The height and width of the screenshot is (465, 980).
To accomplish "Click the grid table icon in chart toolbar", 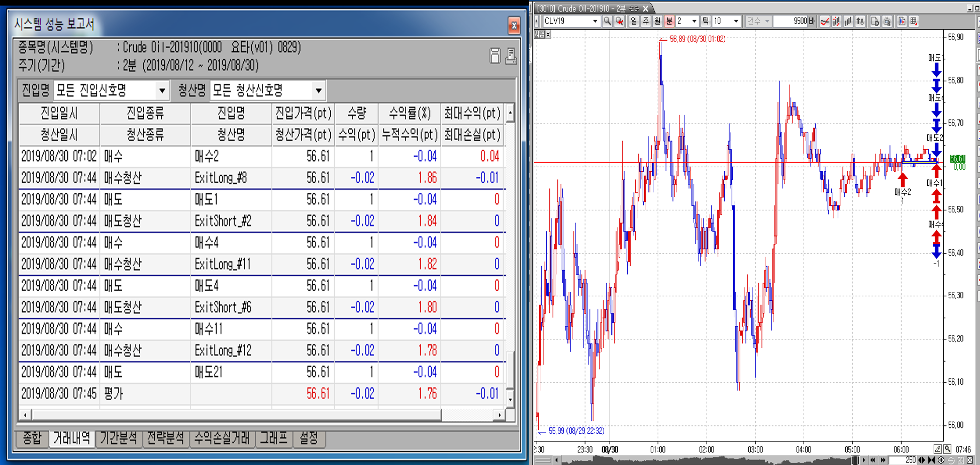I will tap(914, 21).
